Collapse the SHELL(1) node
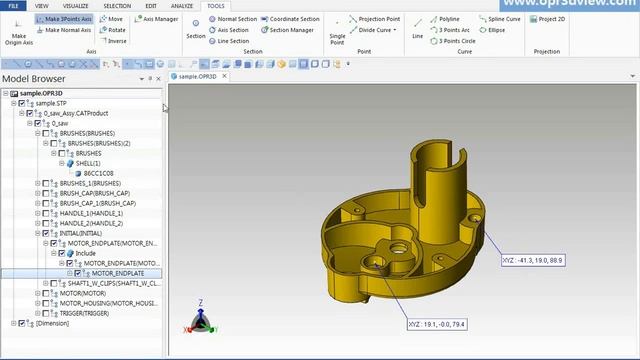 coord(62,163)
